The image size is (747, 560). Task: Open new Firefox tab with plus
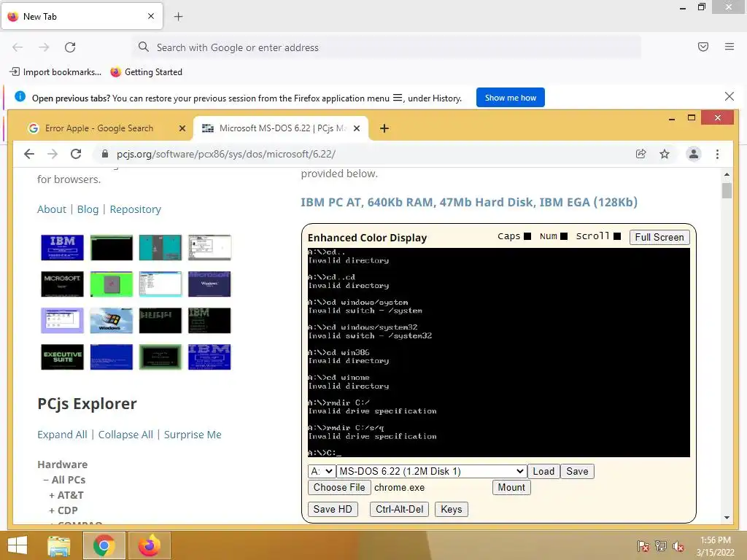coord(178,17)
